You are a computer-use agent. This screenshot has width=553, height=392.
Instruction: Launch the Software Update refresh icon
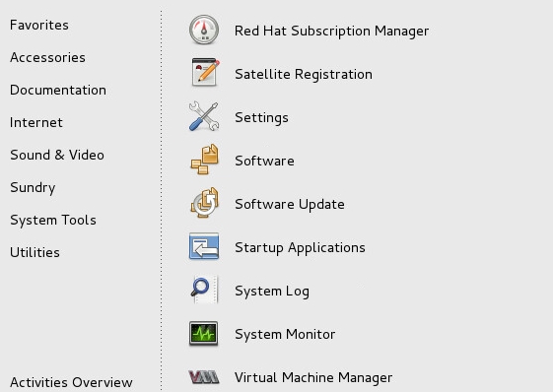tap(204, 203)
